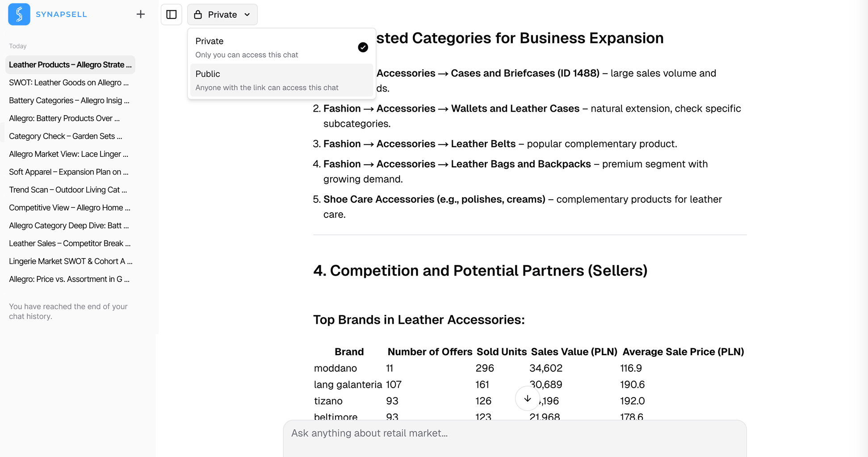Image resolution: width=868 pixels, height=457 pixels.
Task: Open Battery Categories – Allegro Insights chat
Action: 69,101
